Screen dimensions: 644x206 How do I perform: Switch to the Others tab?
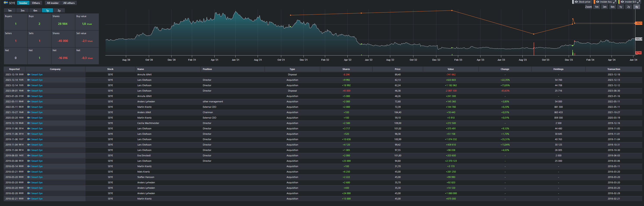tap(36, 3)
